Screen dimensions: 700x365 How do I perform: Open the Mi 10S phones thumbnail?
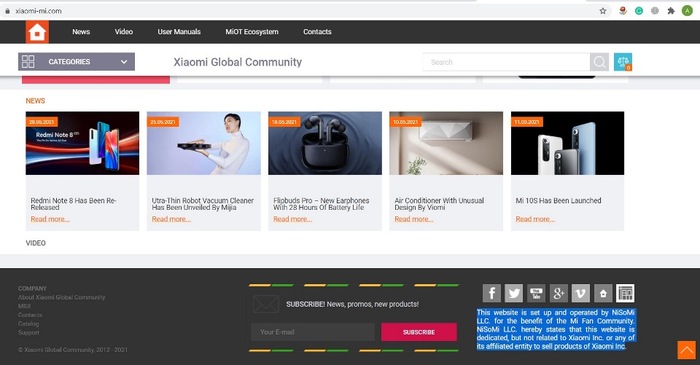point(568,143)
